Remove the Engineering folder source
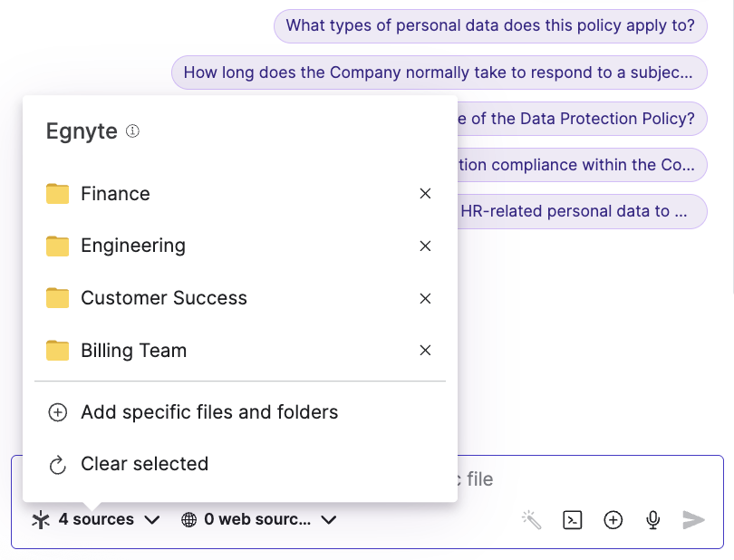The height and width of the screenshot is (560, 734). [x=425, y=246]
